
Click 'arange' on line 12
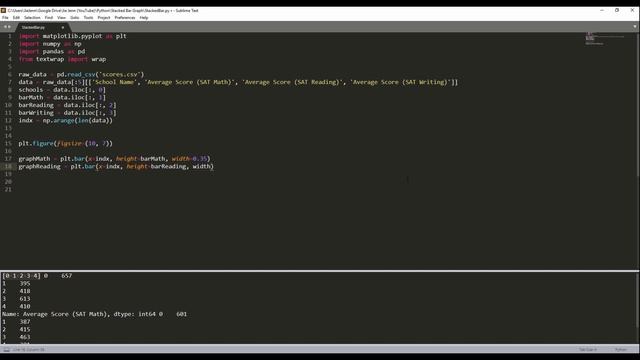tap(64, 120)
